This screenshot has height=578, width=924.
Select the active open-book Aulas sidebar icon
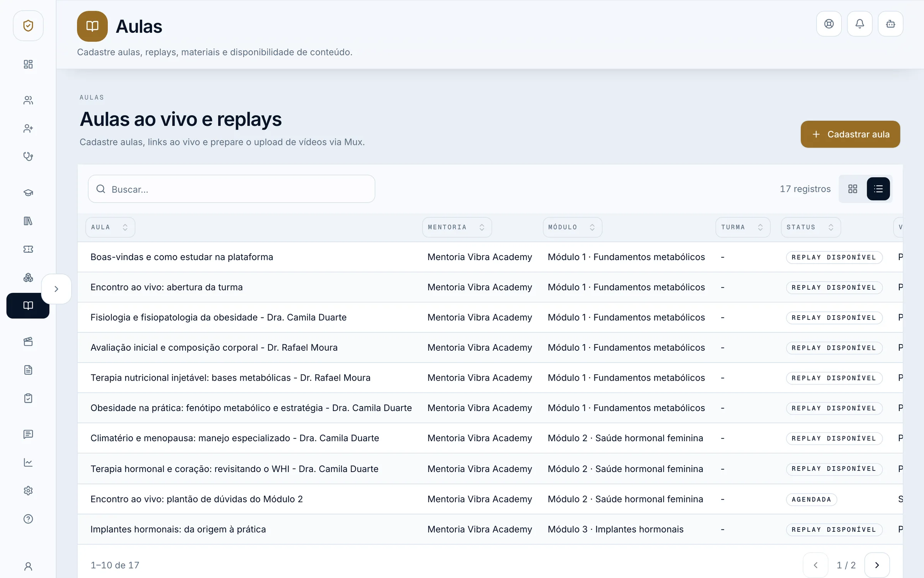point(28,306)
